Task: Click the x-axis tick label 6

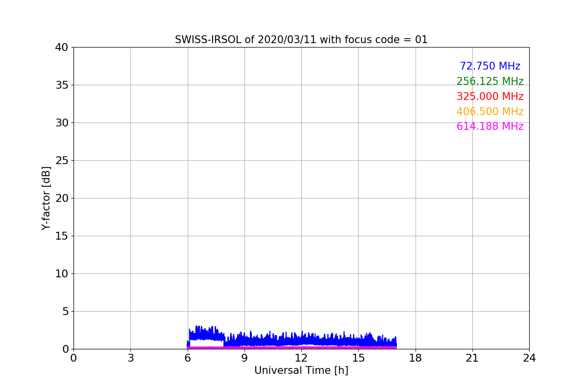Action: (x=187, y=358)
